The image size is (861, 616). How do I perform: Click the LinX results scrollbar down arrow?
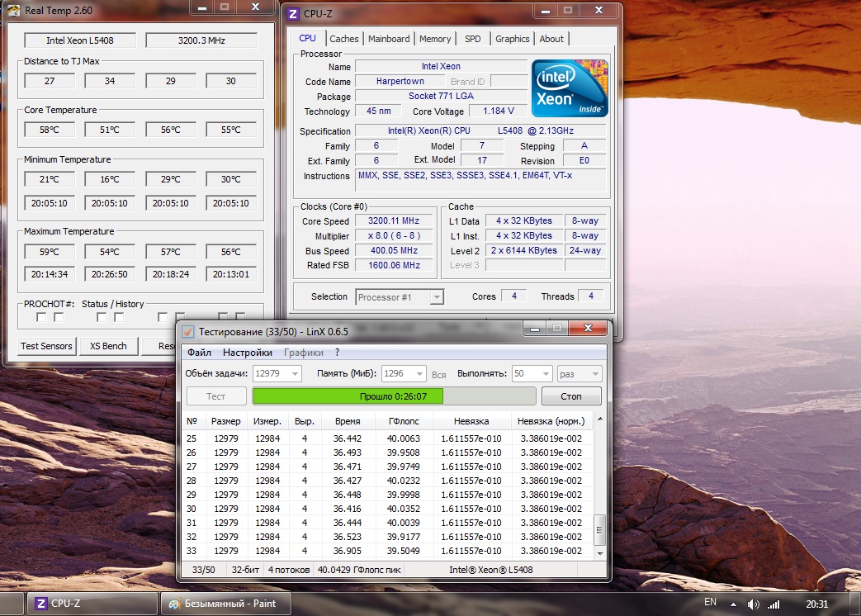pyautogui.click(x=600, y=553)
